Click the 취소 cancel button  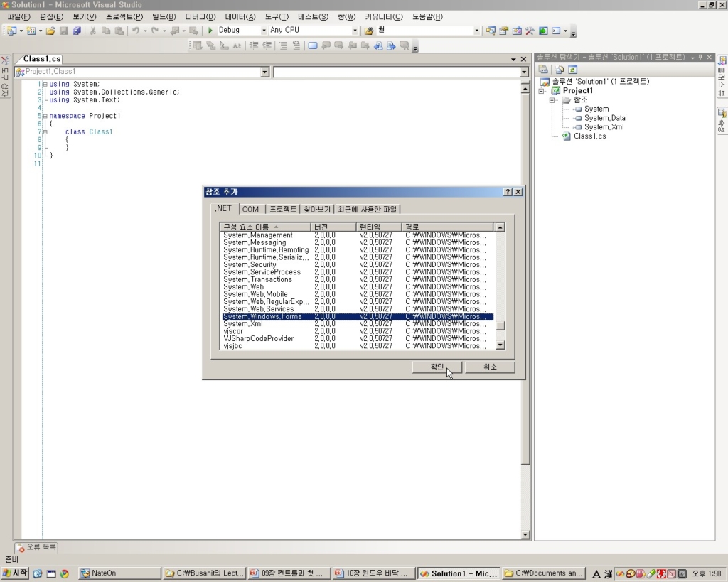pyautogui.click(x=490, y=367)
